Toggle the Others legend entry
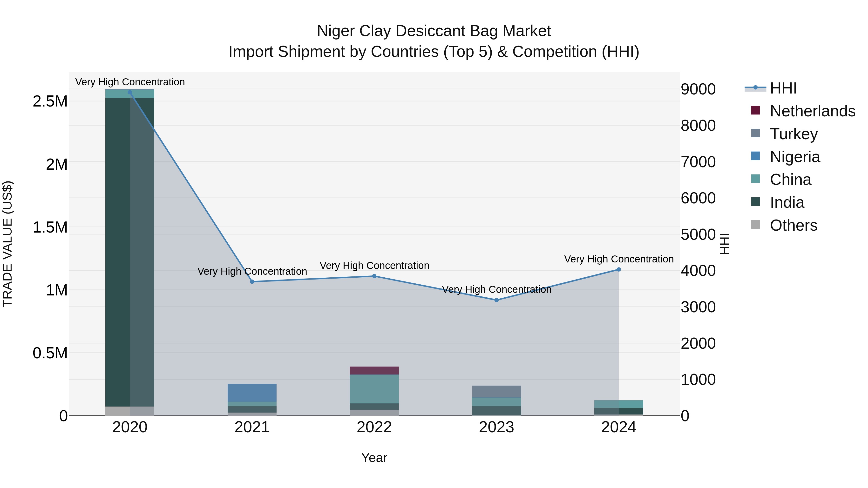 784,225
